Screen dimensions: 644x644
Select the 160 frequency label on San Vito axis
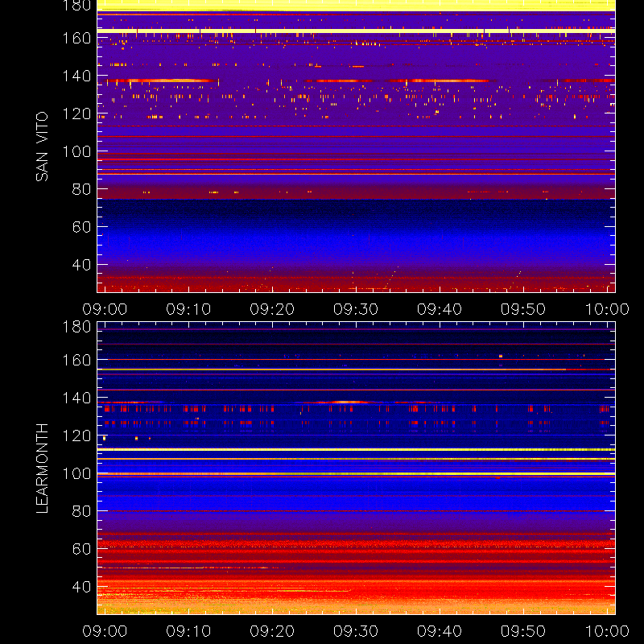76,38
